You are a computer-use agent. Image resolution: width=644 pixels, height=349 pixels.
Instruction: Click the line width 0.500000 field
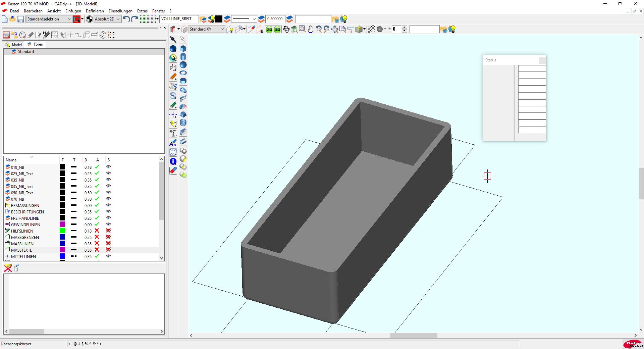(x=275, y=19)
